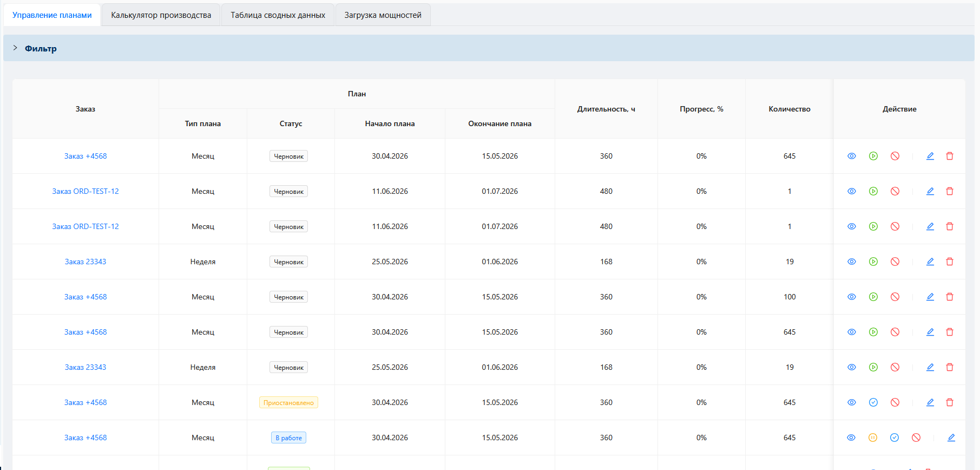Click the Статус column header
Image resolution: width=980 pixels, height=470 pixels.
point(291,123)
